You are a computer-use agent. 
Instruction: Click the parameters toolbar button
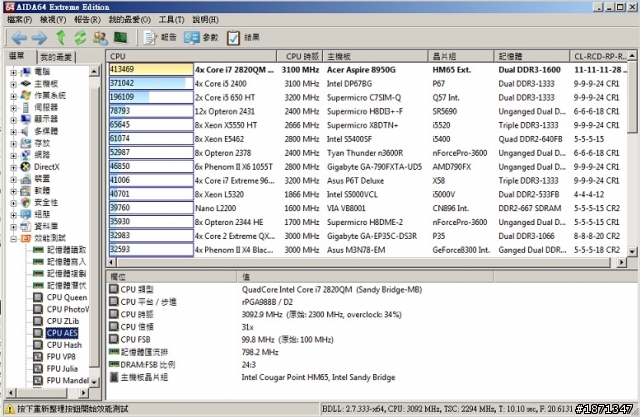tap(201, 38)
